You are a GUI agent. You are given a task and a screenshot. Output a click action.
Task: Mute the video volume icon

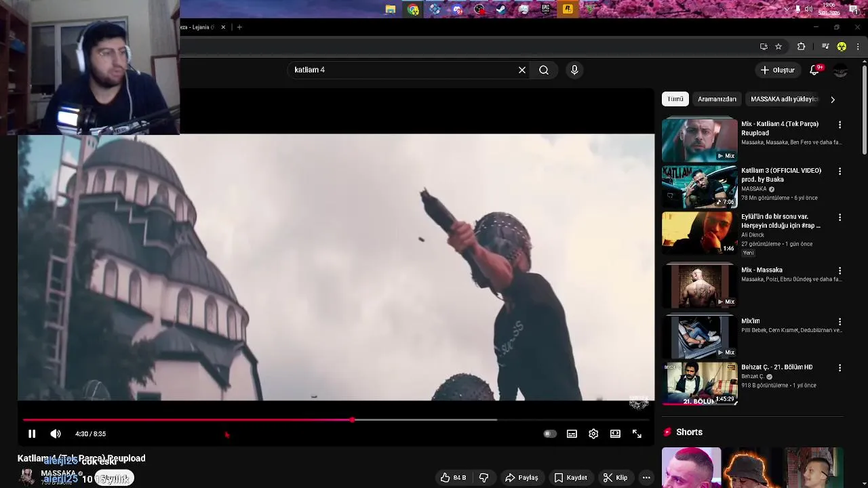click(56, 434)
